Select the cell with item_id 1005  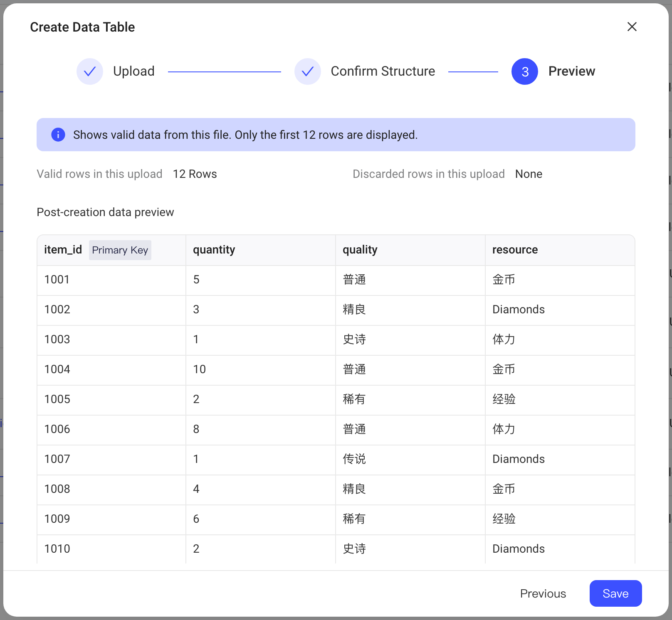[x=111, y=400]
